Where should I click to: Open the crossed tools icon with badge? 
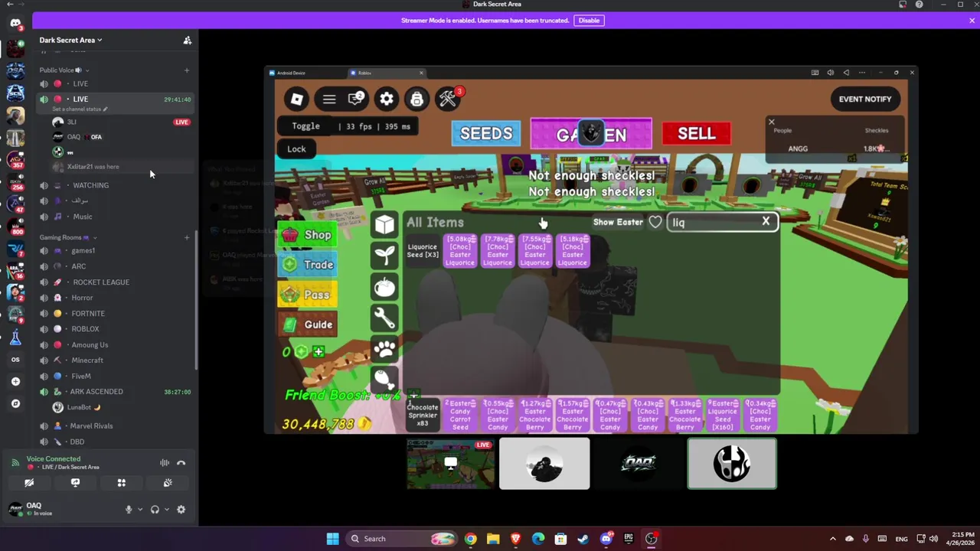(448, 99)
